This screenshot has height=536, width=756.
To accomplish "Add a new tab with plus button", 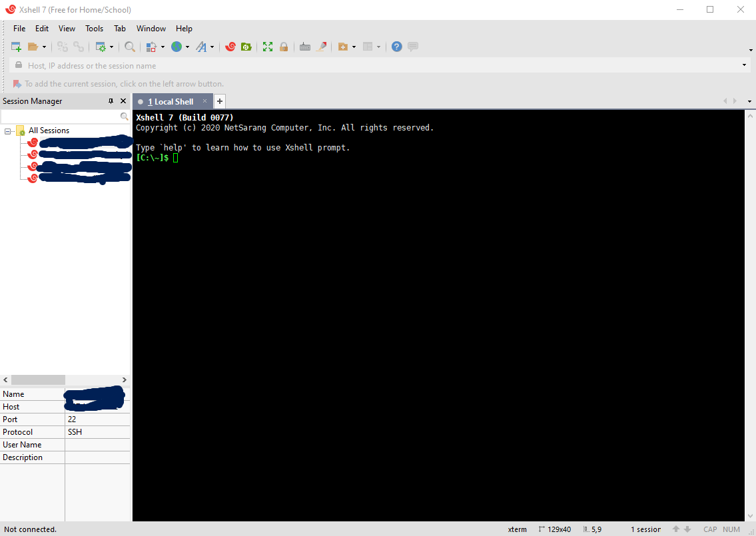I will (x=219, y=101).
